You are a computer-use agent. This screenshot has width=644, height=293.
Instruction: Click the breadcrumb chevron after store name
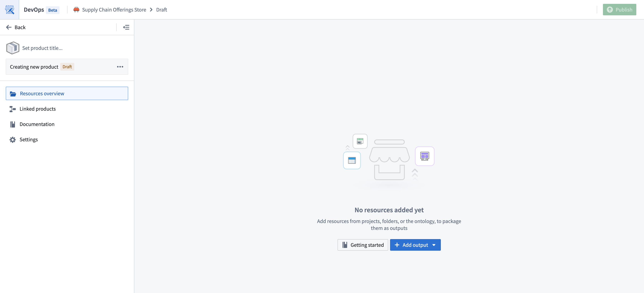click(151, 10)
